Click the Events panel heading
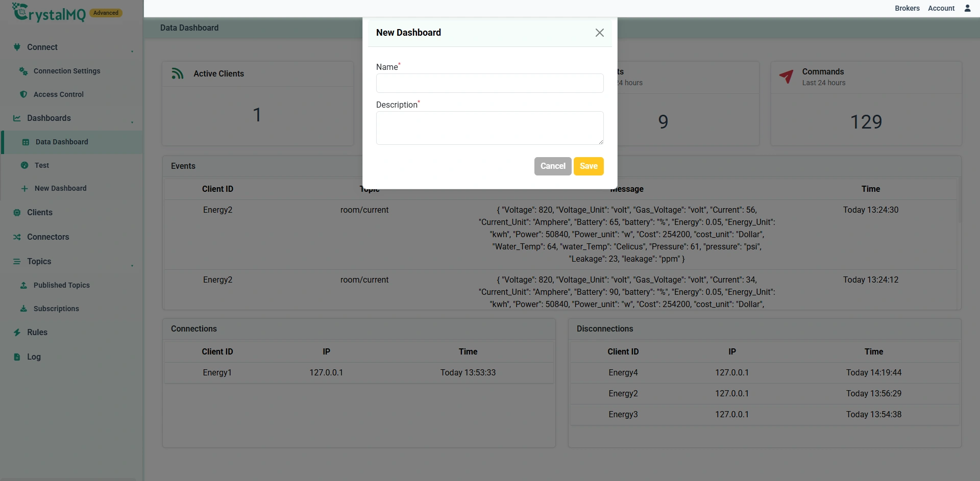 click(x=183, y=166)
